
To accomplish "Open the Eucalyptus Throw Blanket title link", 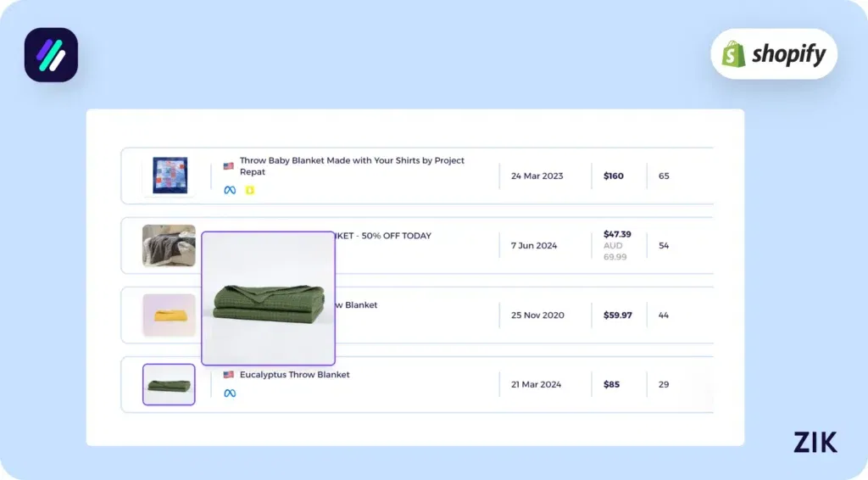I will pos(294,375).
